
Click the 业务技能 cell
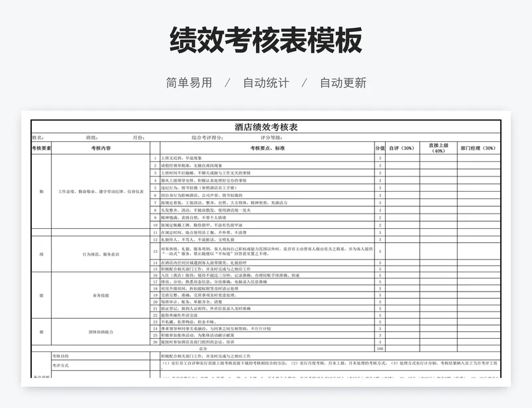tap(101, 296)
